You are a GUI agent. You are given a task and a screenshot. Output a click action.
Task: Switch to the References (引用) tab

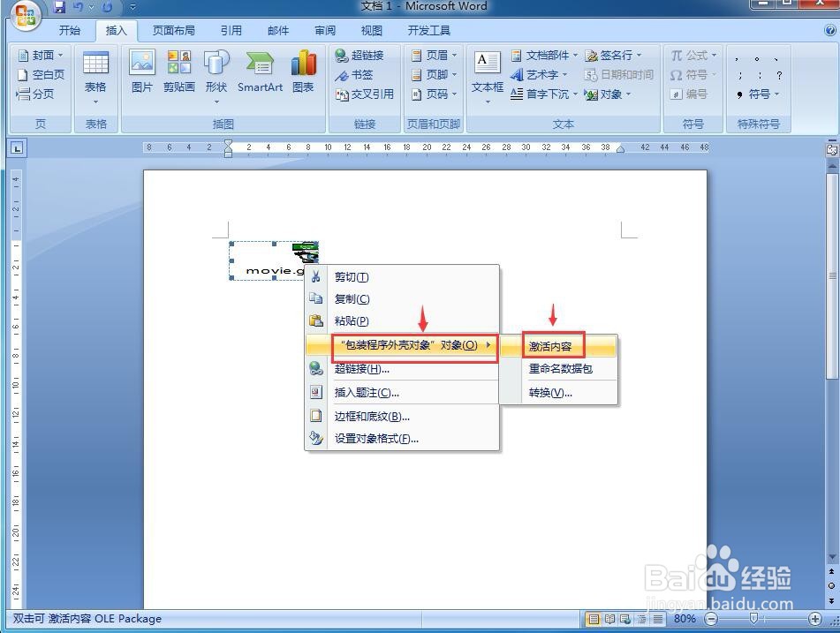pyautogui.click(x=231, y=31)
